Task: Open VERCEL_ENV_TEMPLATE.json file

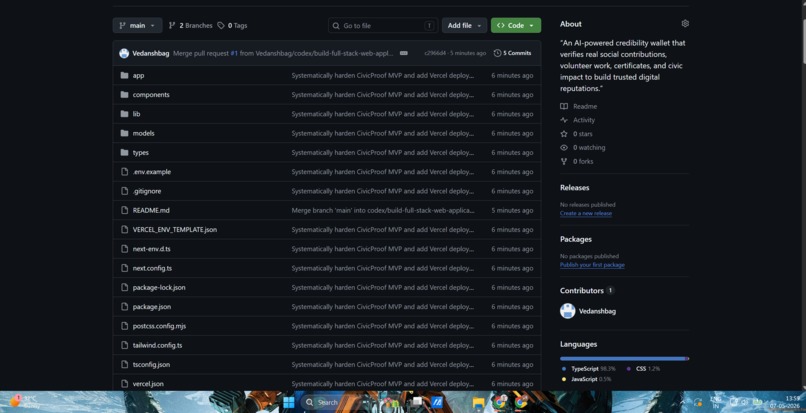Action: pyautogui.click(x=175, y=230)
